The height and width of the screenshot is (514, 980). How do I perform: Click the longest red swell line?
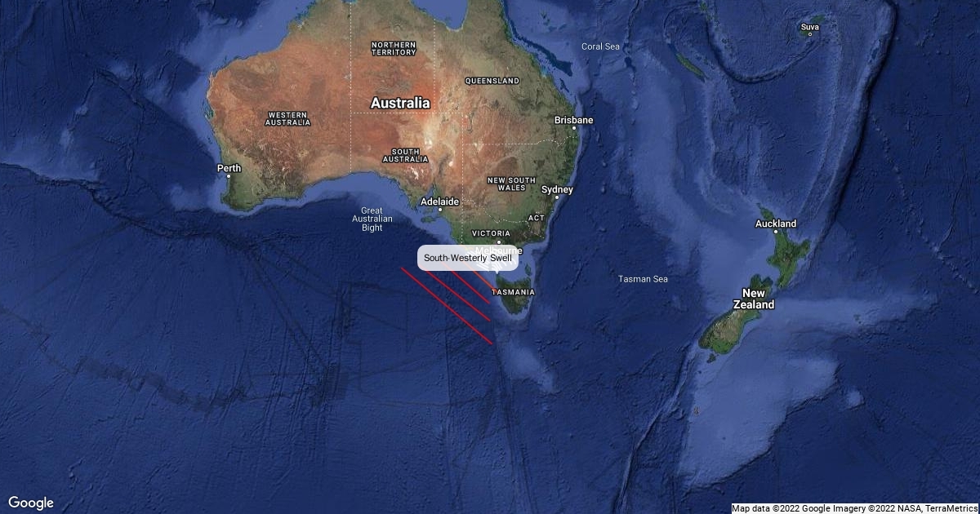446,305
